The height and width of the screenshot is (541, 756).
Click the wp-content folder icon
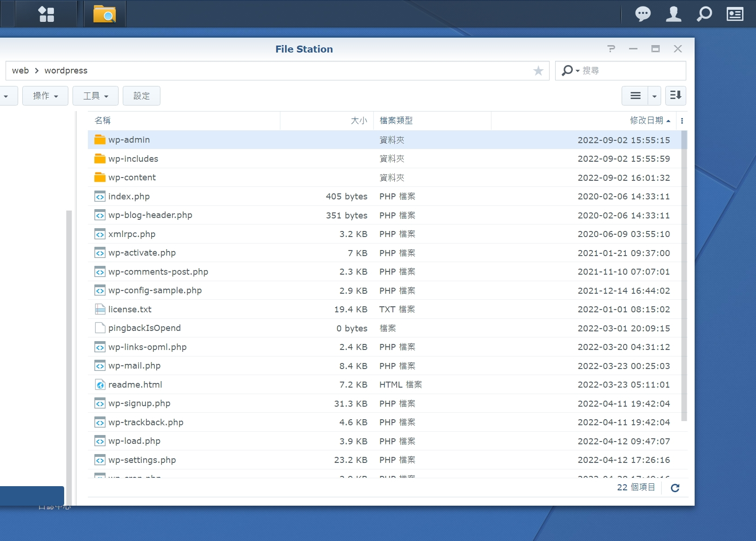(x=100, y=177)
